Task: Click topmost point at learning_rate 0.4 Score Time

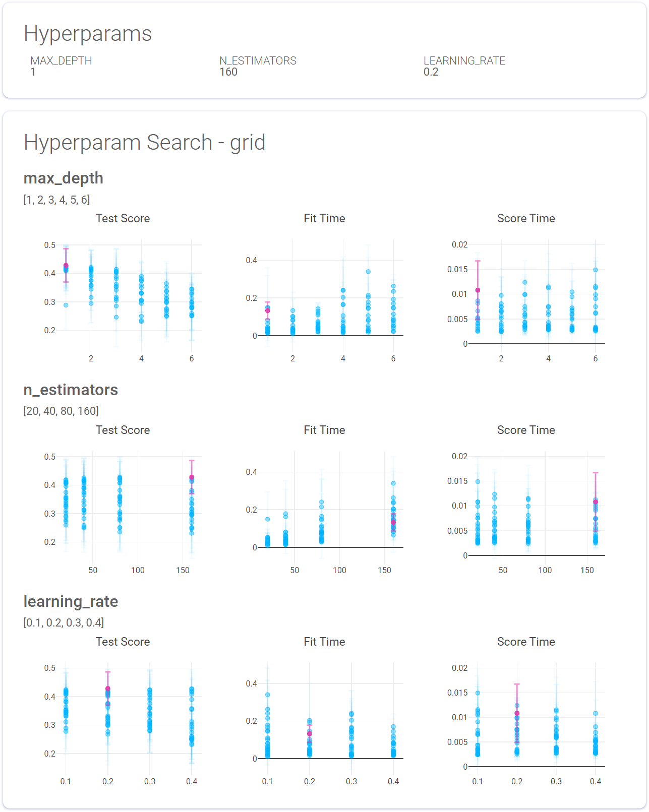Action: tap(596, 714)
